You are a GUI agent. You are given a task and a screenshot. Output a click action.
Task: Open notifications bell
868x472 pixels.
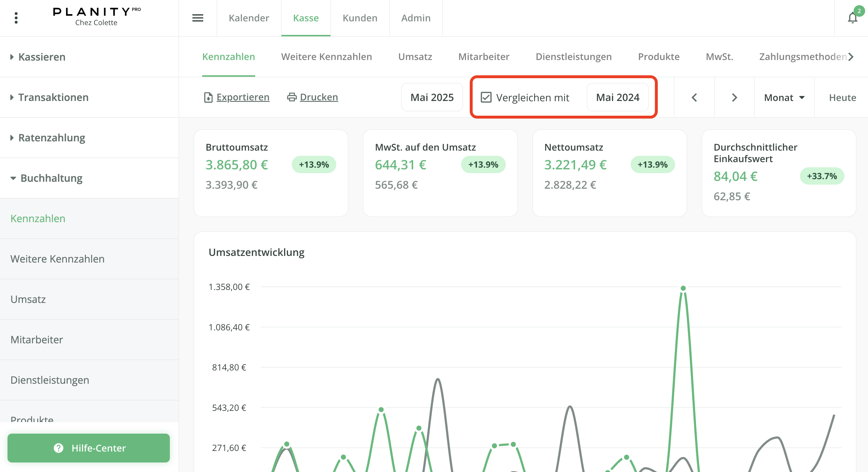tap(852, 18)
